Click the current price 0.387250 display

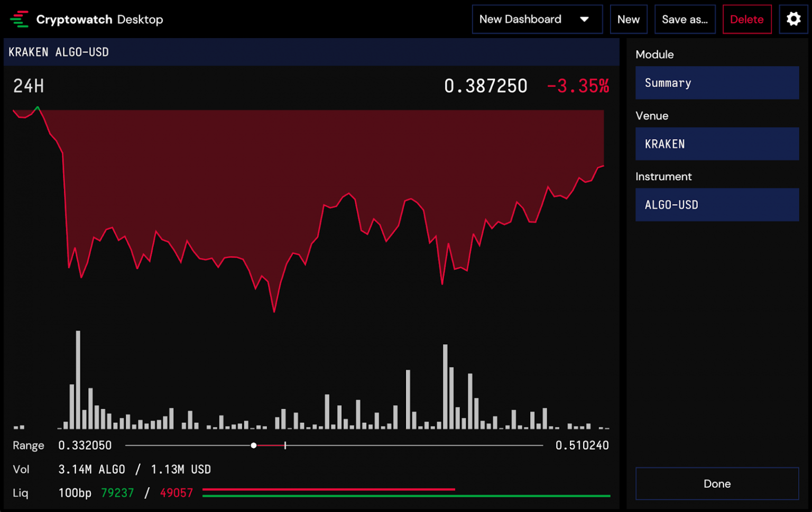(486, 85)
